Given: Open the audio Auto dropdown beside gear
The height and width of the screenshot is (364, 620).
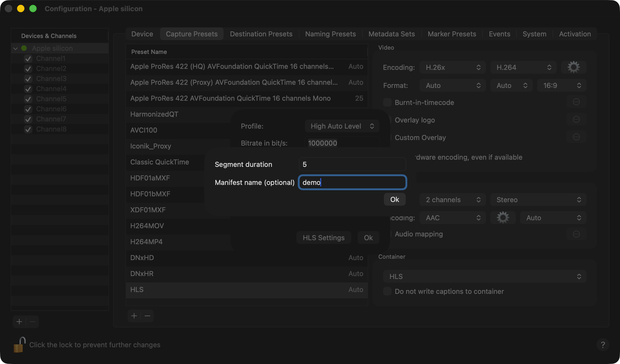Looking at the screenshot, I should [x=553, y=218].
